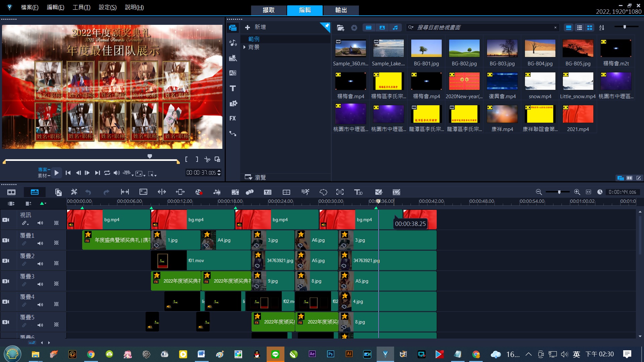Switch to Timeline view
The image size is (644, 362).
point(35,192)
